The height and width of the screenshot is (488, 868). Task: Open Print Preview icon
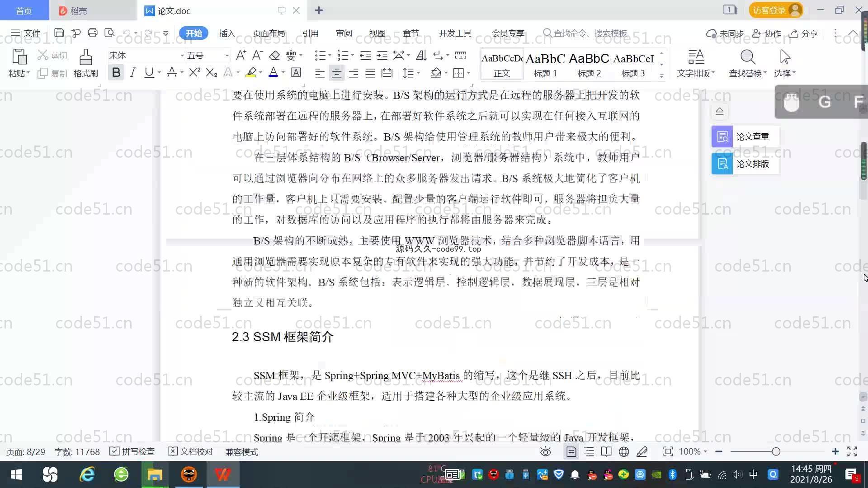click(109, 33)
